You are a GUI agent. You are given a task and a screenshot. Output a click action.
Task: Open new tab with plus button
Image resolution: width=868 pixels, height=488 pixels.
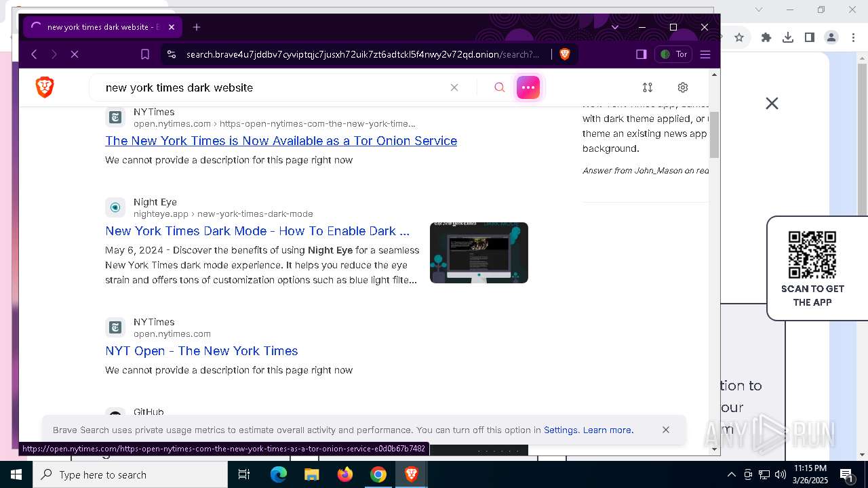coord(197,27)
